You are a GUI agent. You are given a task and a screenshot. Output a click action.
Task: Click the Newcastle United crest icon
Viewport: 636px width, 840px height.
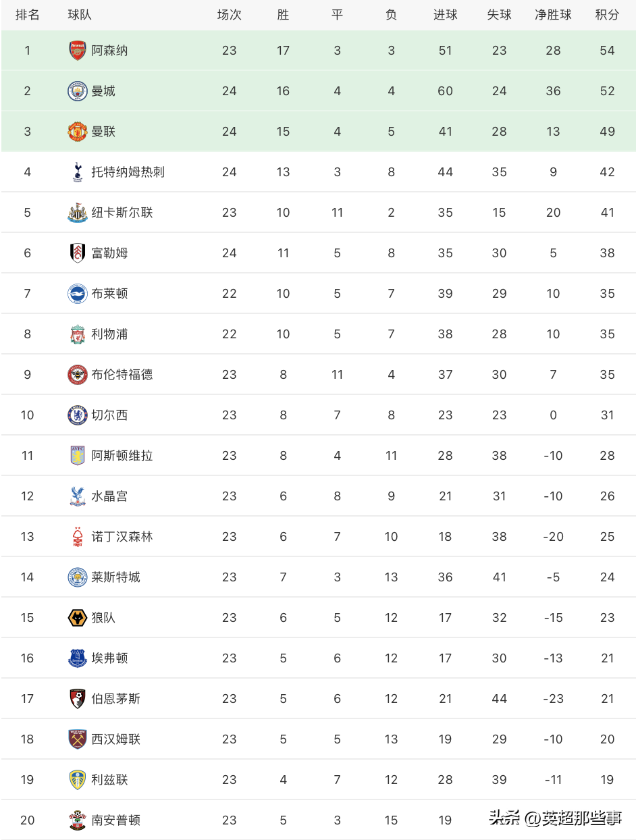coord(78,213)
